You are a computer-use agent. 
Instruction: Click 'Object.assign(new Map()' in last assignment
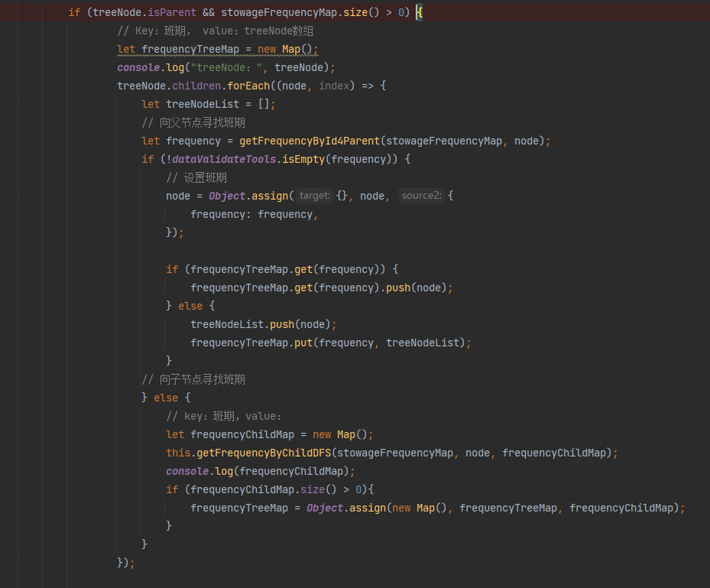pos(377,508)
